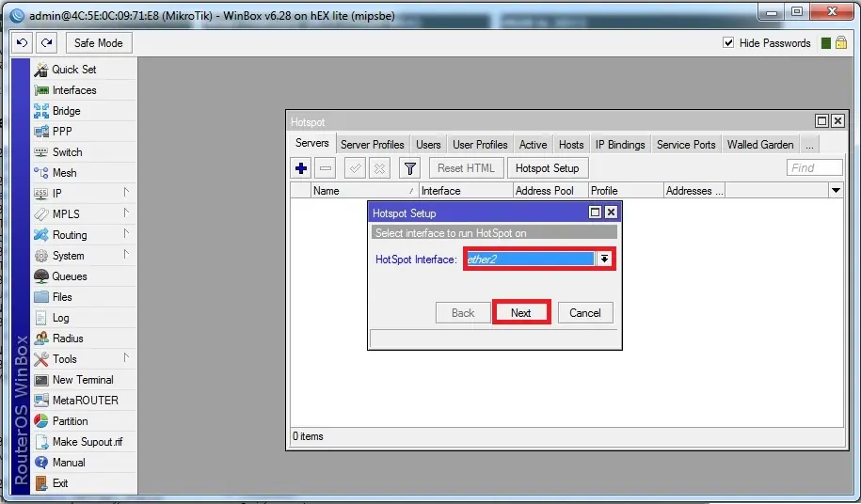Switch to the Servers tab
The image size is (861, 504).
point(311,143)
